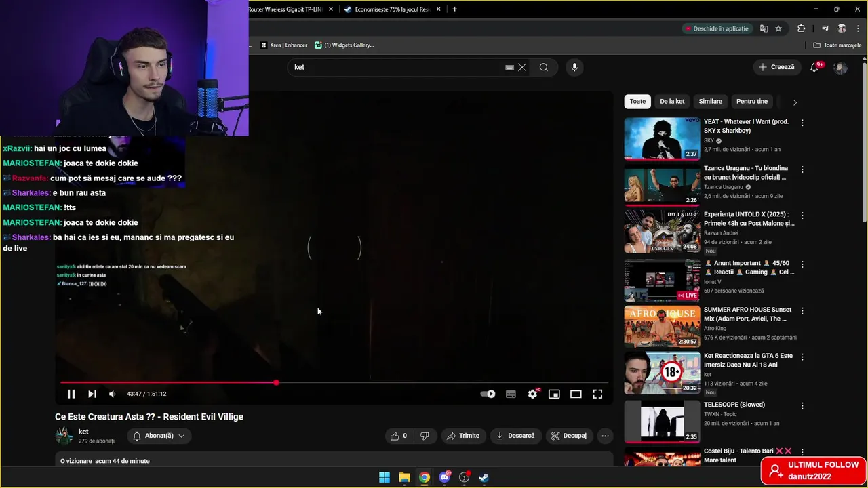Image resolution: width=868 pixels, height=488 pixels.
Task: Open the Abonat(ă) subscription dropdown
Action: pos(159,436)
